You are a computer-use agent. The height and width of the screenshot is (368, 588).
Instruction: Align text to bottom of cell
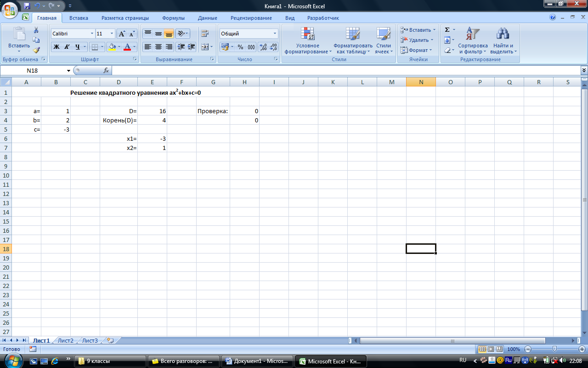(x=169, y=34)
